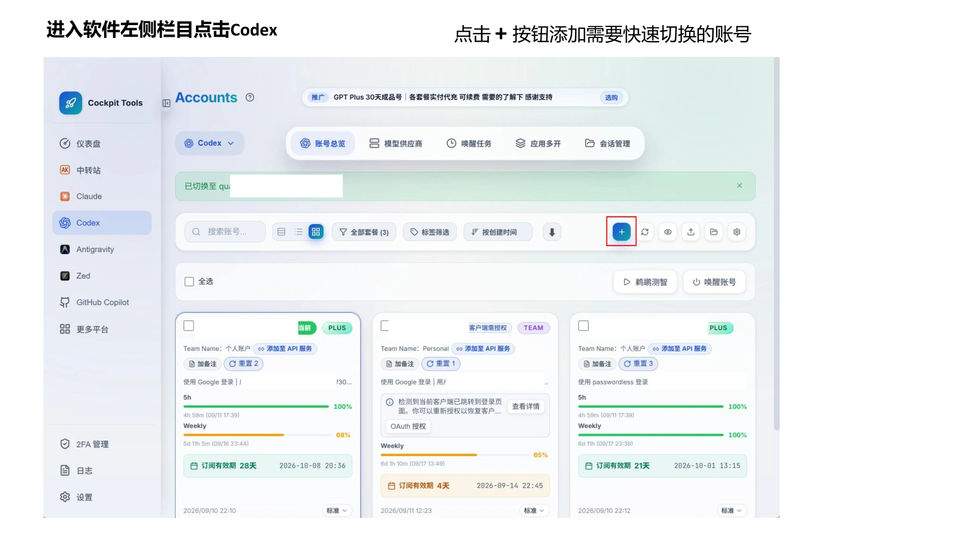980x551 pixels.
Task: Click 添加至 API 服务 on Personal team card
Action: [483, 348]
